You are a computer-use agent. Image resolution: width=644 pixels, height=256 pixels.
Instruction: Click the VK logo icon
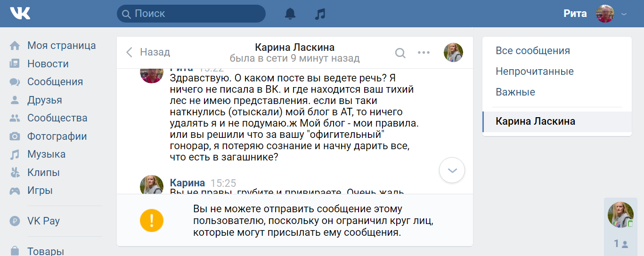tap(20, 13)
